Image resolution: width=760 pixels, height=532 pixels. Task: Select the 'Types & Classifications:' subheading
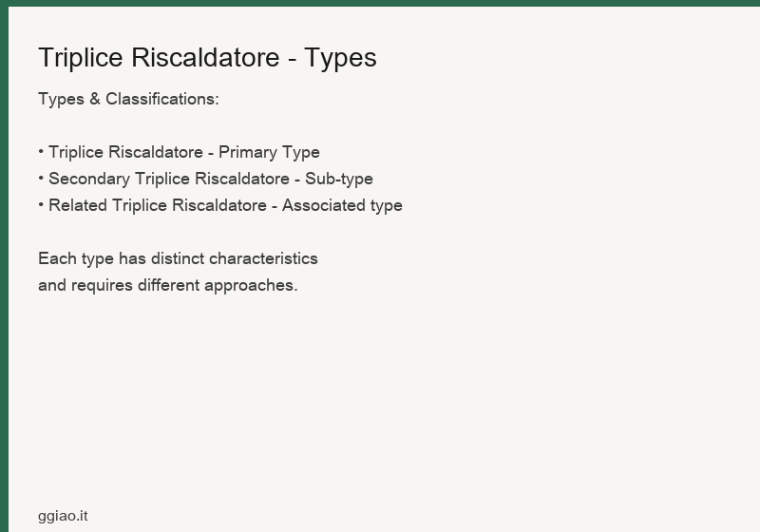click(x=128, y=99)
